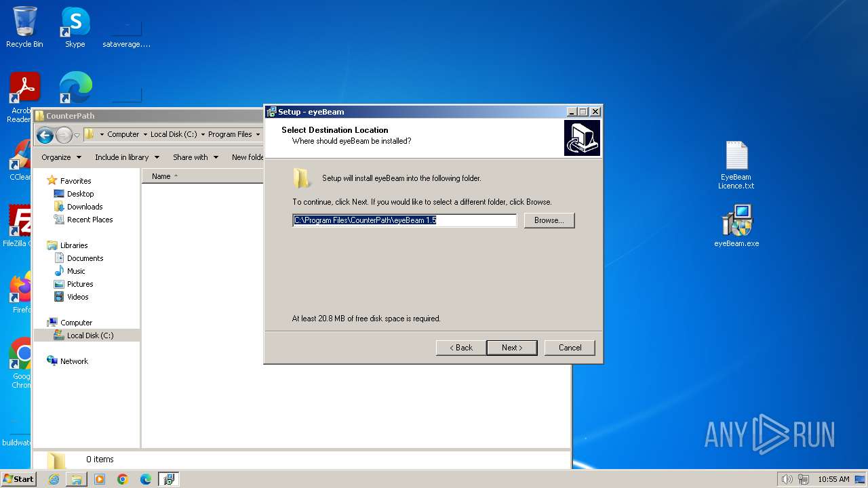This screenshot has height=488, width=868.
Task: Select the Videos library
Action: (77, 297)
